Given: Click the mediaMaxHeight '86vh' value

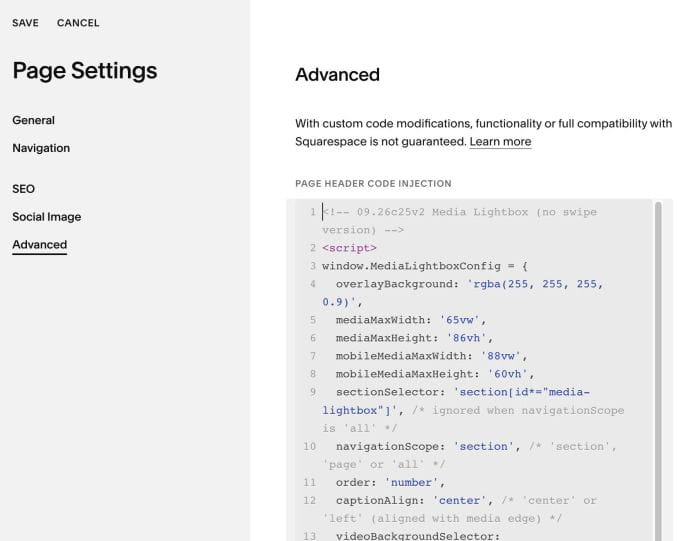Looking at the screenshot, I should click(466, 338).
